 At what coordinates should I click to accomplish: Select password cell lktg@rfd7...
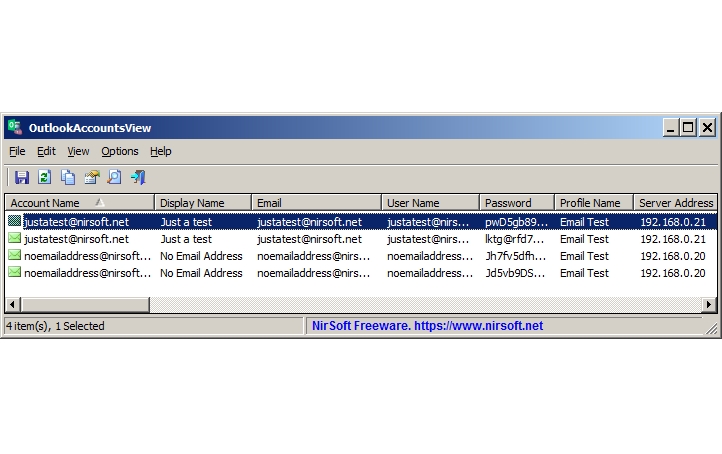[517, 239]
